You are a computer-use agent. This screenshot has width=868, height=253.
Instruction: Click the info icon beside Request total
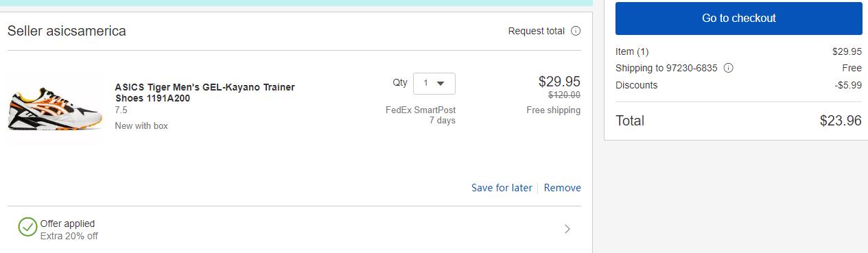pyautogui.click(x=576, y=31)
